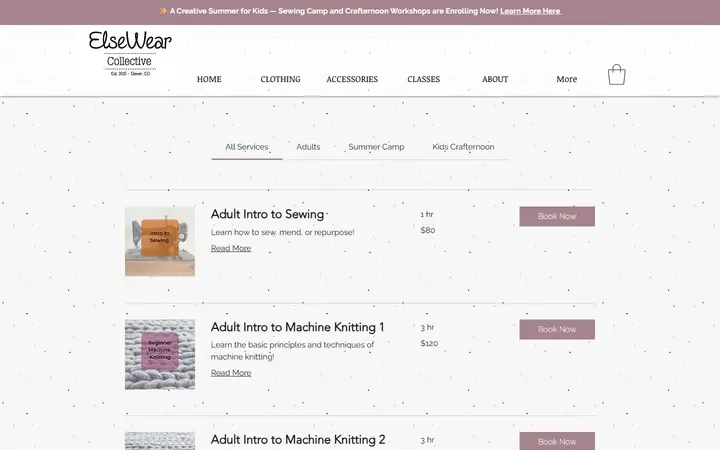Open Adult Intro to Machine Knitting 2 title
The height and width of the screenshot is (450, 720).
[x=298, y=440]
